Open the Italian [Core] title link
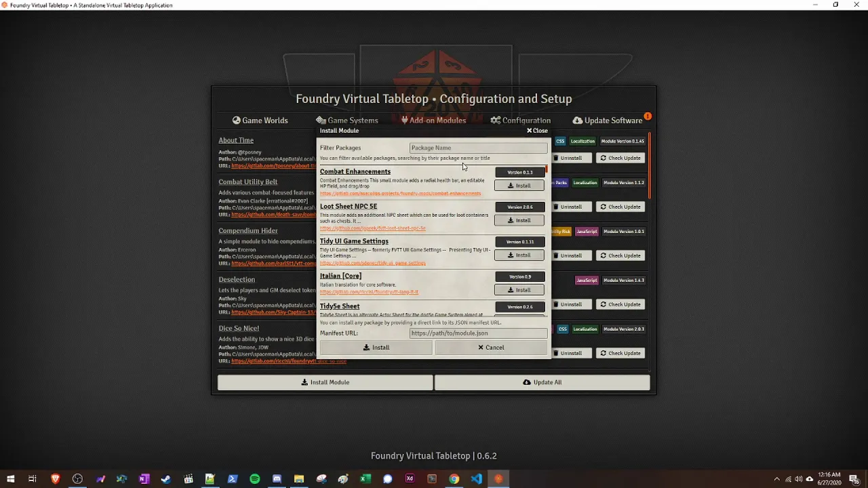Image resolution: width=868 pixels, height=488 pixels. [x=340, y=276]
